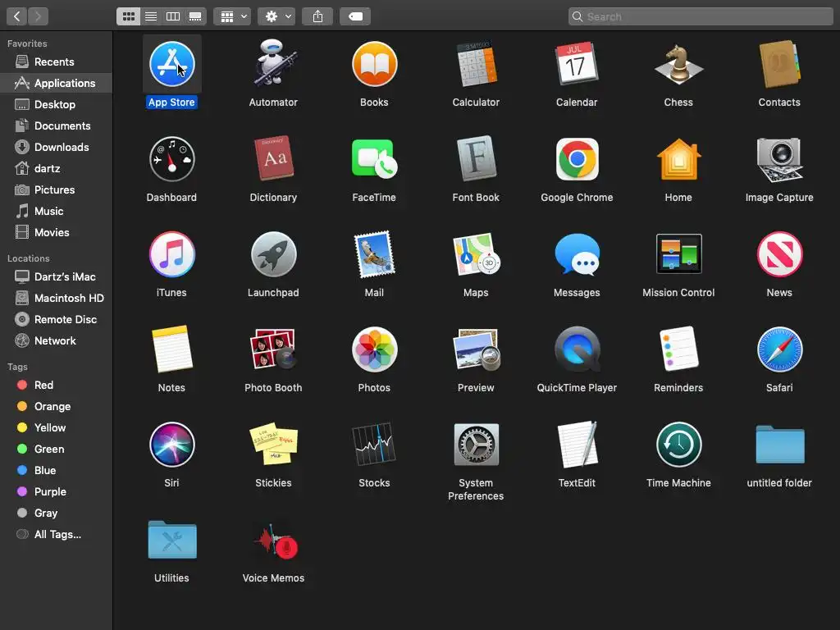This screenshot has width=840, height=630.
Task: Open System Preferences gear icon
Action: pyautogui.click(x=476, y=445)
